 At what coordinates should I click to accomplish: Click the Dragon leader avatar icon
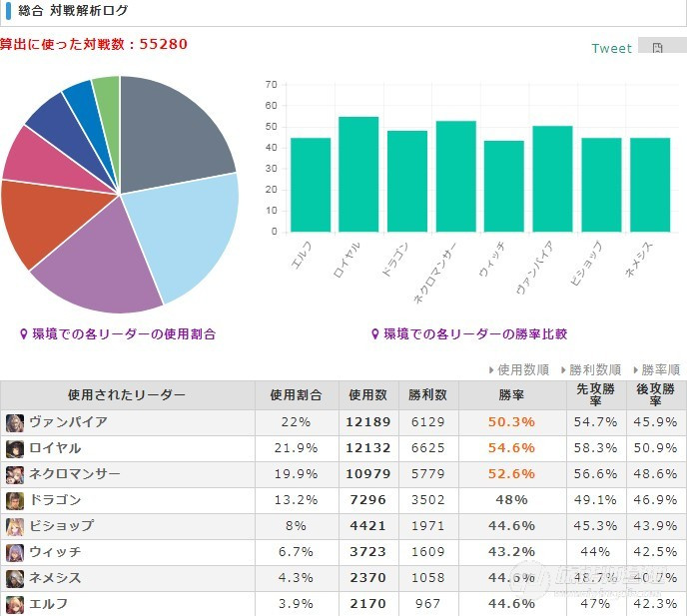pyautogui.click(x=14, y=500)
